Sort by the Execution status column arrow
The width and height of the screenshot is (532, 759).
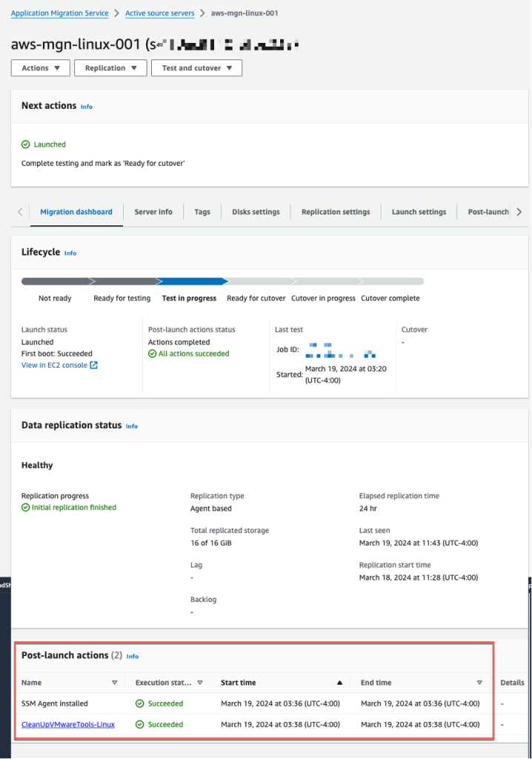[x=200, y=683]
